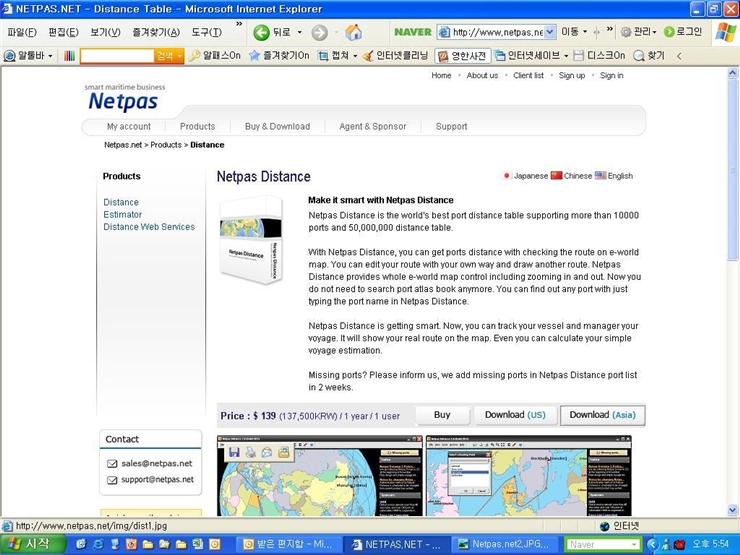Open the Buy & Download navigation tab
740x555 pixels.
pyautogui.click(x=278, y=126)
